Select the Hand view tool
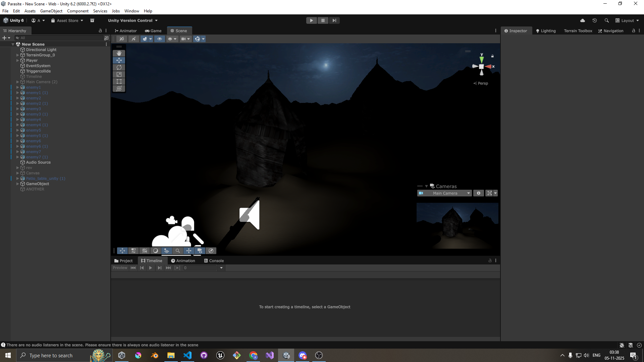Viewport: 644px width, 362px height. point(119,53)
